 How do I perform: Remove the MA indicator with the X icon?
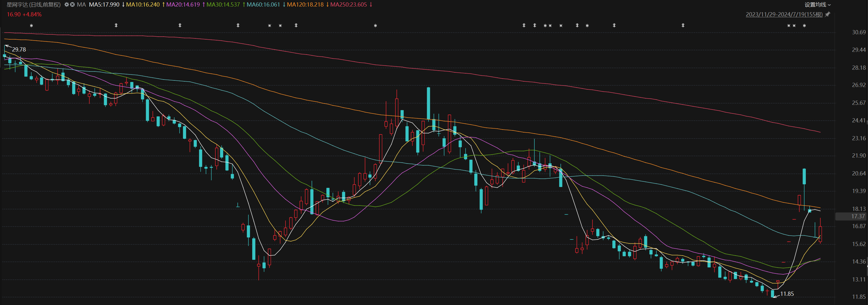coord(72,5)
